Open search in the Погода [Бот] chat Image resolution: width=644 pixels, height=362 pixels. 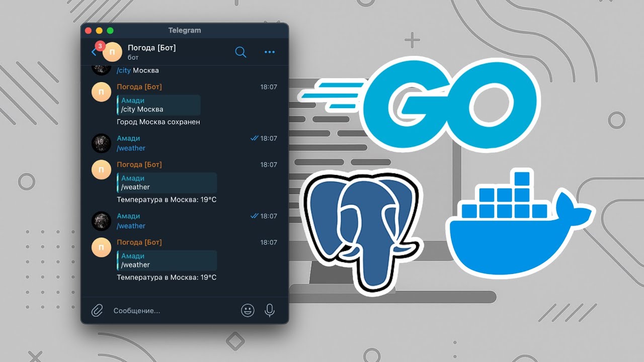click(x=240, y=52)
